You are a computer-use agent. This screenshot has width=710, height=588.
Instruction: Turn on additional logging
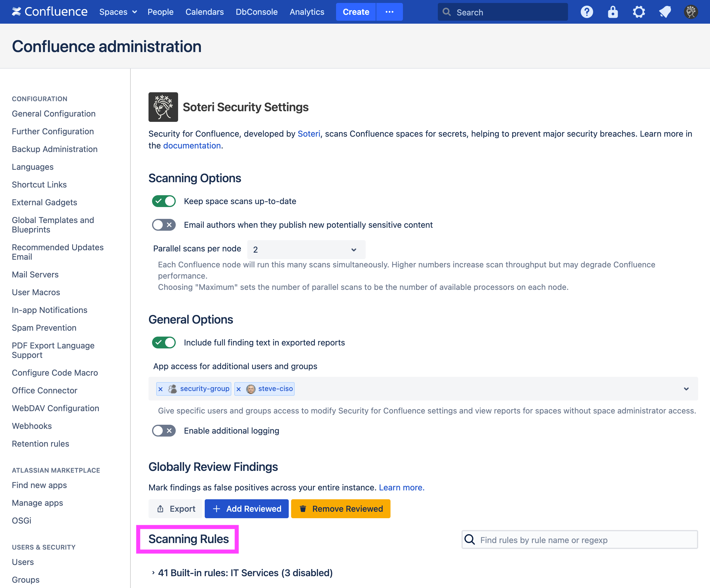(x=164, y=431)
